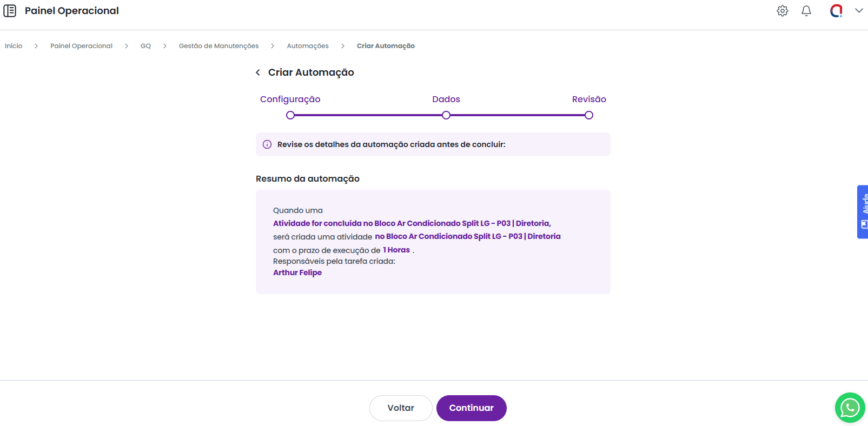
Task: Open the Ajuda help side tab
Action: pos(863,212)
